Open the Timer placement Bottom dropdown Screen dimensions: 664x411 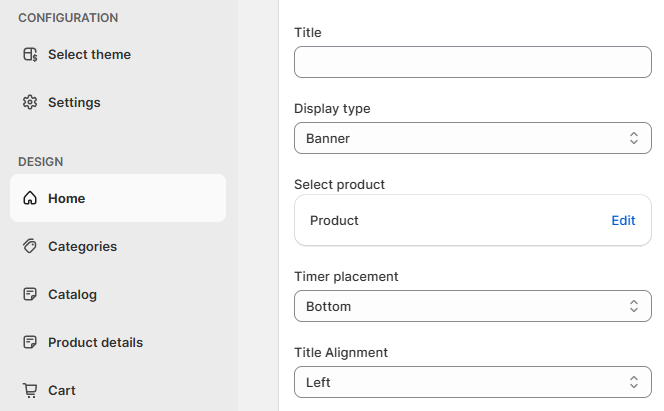click(x=473, y=306)
